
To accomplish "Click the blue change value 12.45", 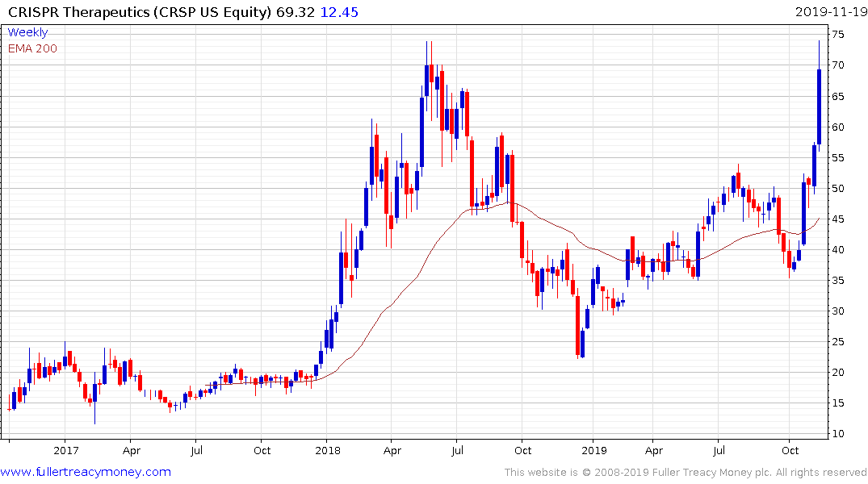I will (339, 11).
